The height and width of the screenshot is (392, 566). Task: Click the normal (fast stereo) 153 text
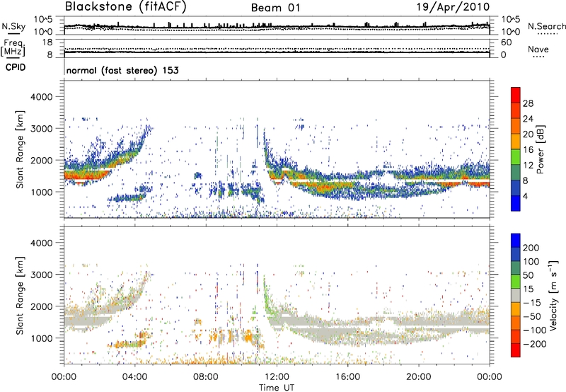[122, 70]
